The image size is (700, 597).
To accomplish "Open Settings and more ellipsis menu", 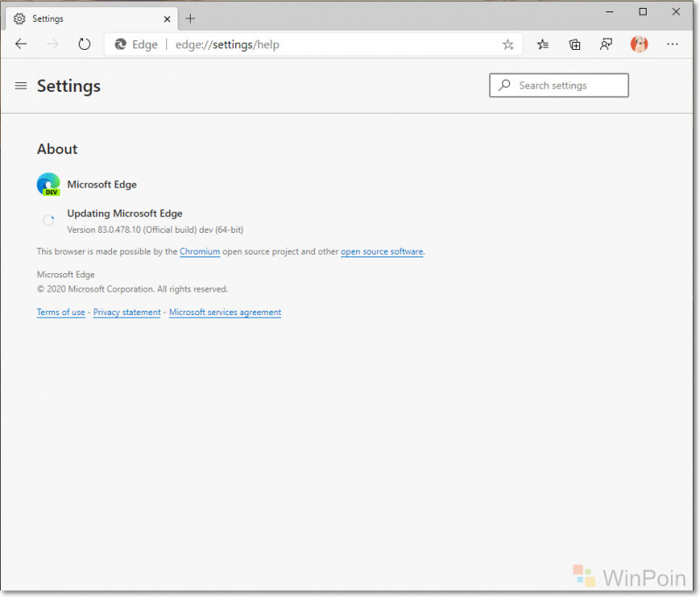I will tap(672, 44).
